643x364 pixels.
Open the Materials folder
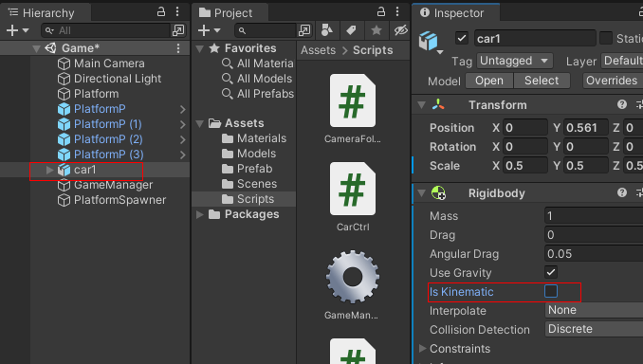pos(254,138)
